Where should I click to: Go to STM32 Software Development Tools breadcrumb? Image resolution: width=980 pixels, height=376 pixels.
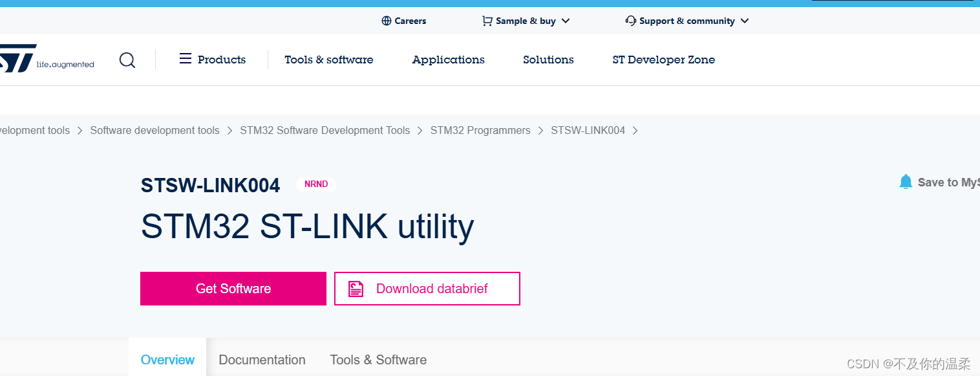325,131
